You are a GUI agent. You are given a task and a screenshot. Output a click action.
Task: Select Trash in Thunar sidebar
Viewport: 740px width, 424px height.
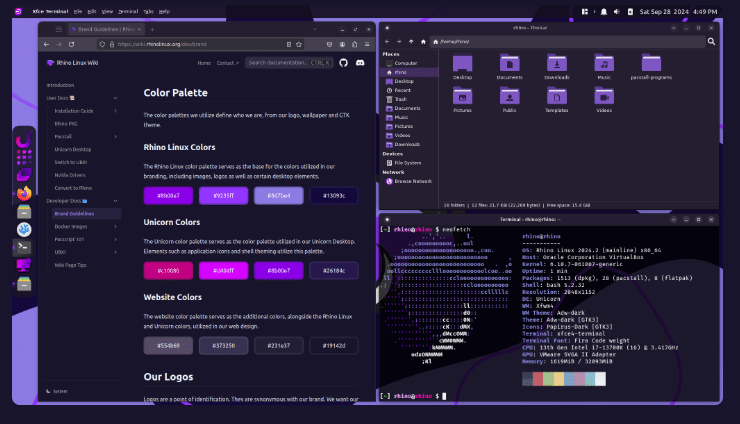coord(401,99)
